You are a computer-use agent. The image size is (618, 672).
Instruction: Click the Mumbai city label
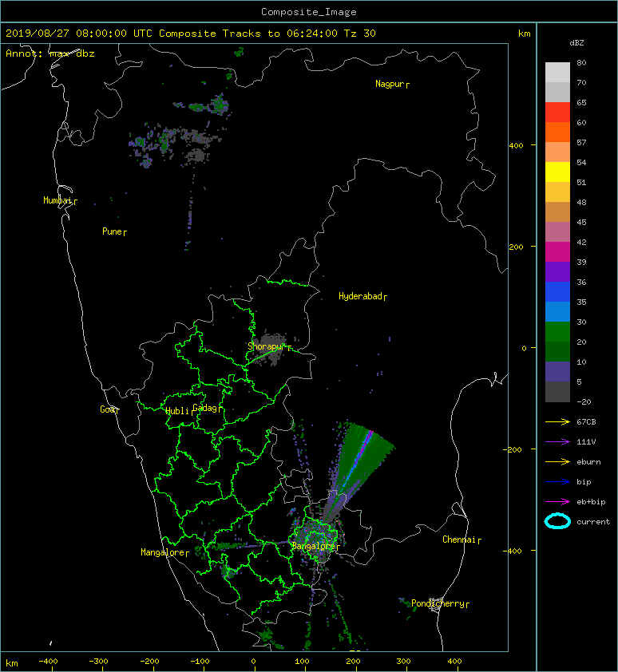click(60, 200)
